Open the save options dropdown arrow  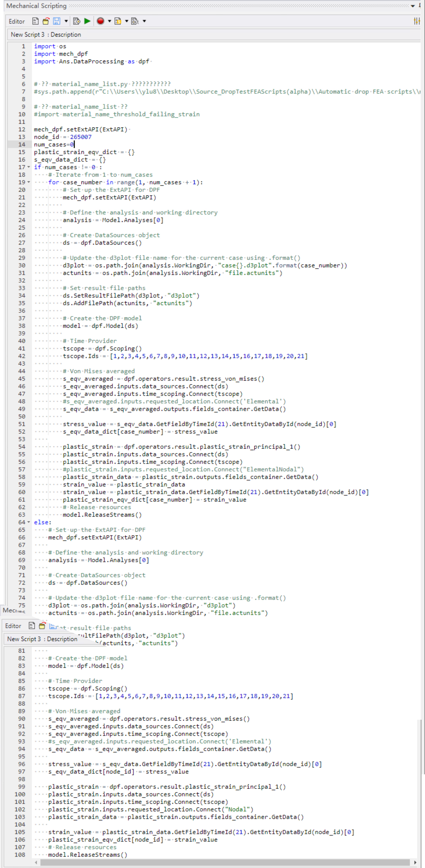tap(66, 21)
